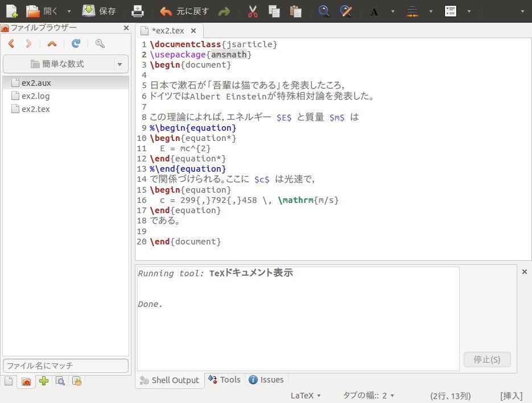Close the bottom output panel
Image resolution: width=532 pixels, height=403 pixels.
[x=524, y=272]
